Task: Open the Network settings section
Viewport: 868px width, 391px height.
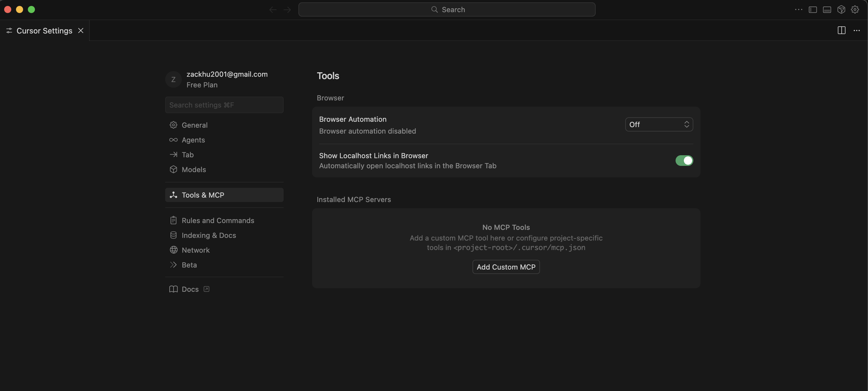Action: click(x=196, y=250)
